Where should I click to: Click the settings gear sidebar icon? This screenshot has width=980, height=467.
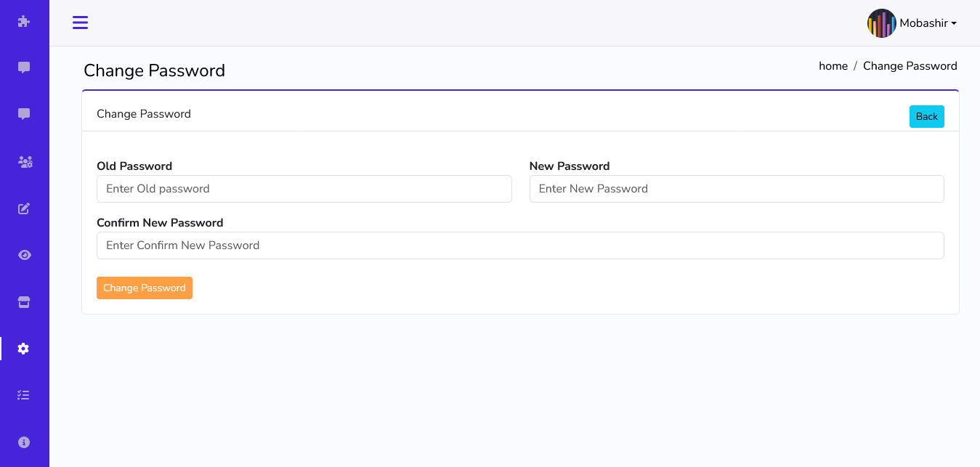tap(24, 349)
